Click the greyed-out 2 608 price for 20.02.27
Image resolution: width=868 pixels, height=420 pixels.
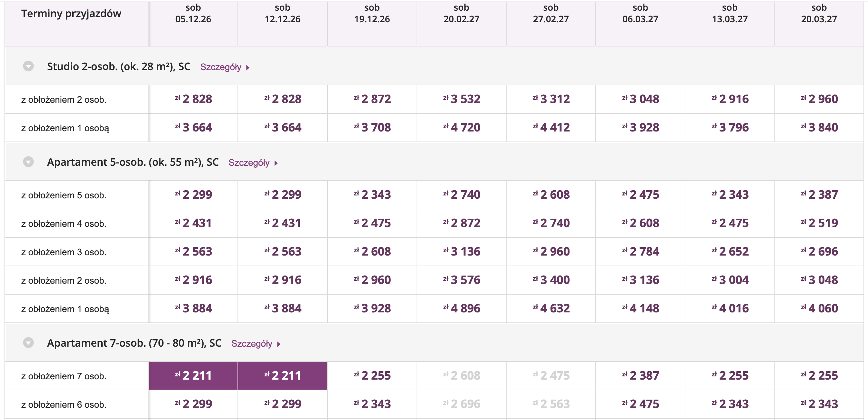click(462, 375)
